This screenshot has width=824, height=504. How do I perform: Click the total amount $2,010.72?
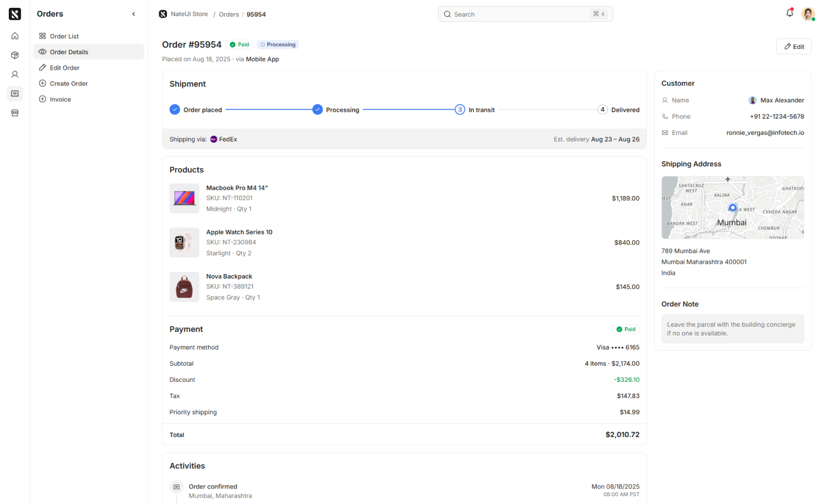point(622,435)
